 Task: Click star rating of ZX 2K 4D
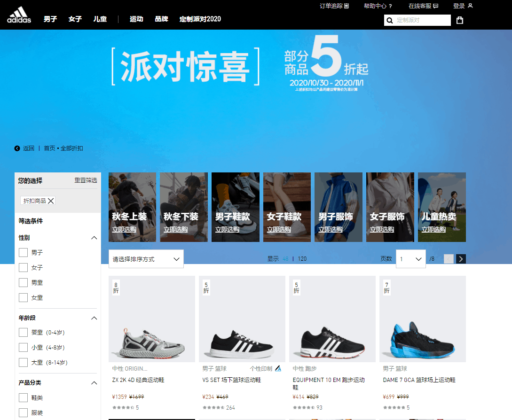[x=123, y=408]
